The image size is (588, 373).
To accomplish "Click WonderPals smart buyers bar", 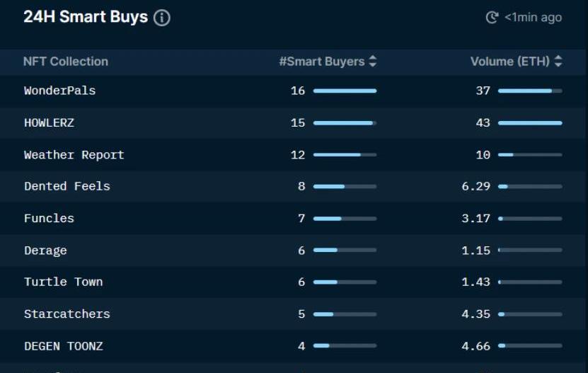I will click(345, 91).
